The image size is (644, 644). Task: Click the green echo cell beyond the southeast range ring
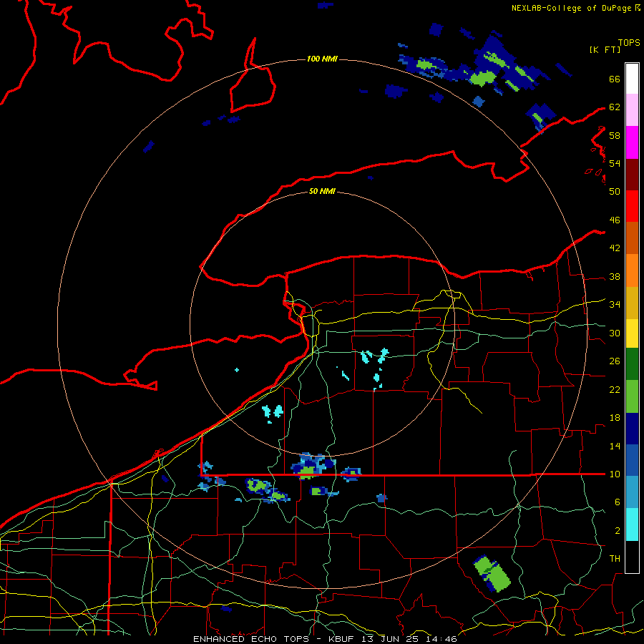tap(492, 573)
